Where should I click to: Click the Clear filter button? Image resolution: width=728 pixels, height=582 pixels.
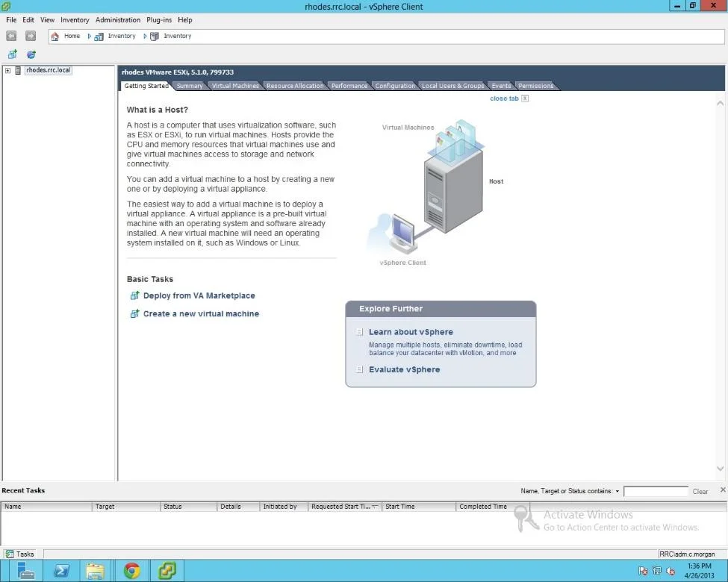[700, 491]
